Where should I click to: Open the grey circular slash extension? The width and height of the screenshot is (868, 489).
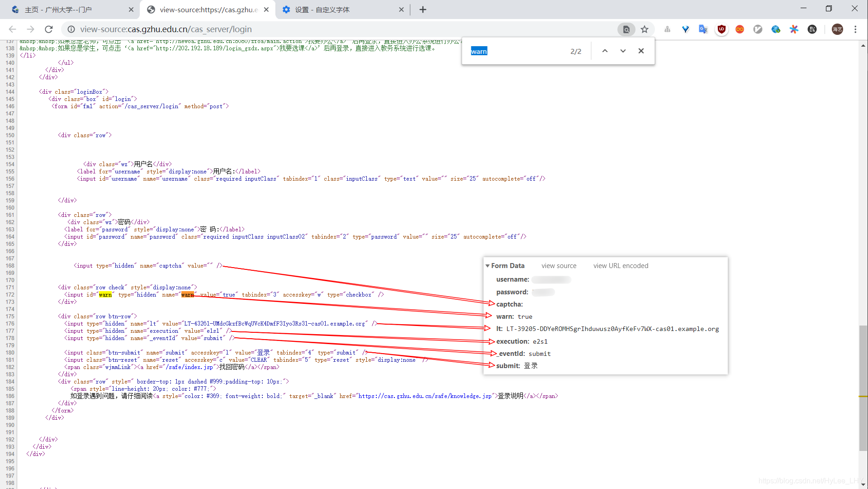[758, 29]
